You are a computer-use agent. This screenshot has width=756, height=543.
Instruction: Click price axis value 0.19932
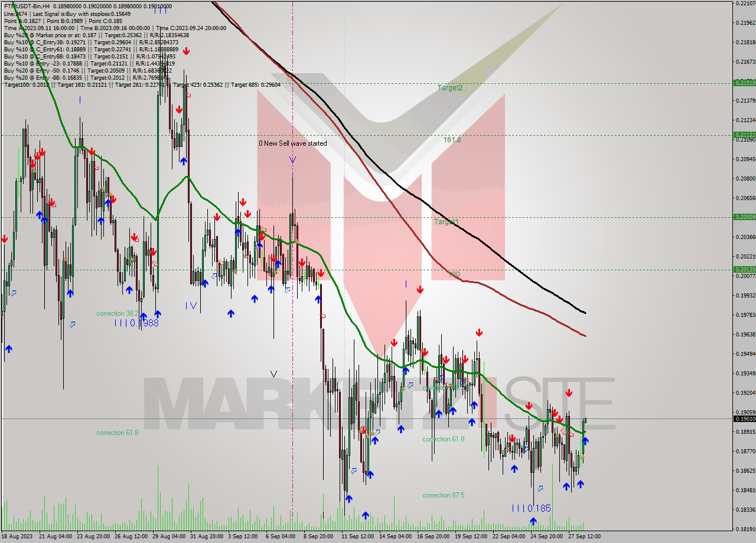(745, 295)
